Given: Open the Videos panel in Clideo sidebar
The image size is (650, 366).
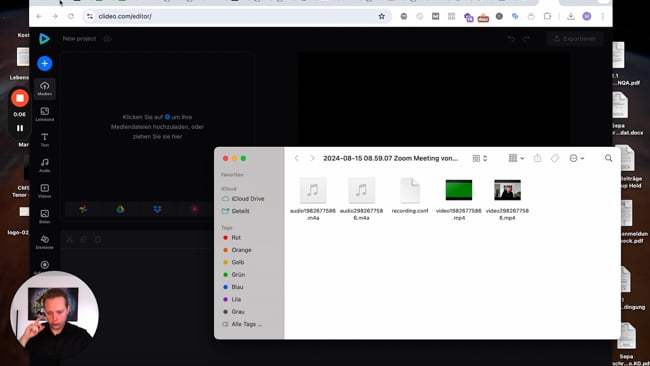Looking at the screenshot, I should [x=45, y=191].
